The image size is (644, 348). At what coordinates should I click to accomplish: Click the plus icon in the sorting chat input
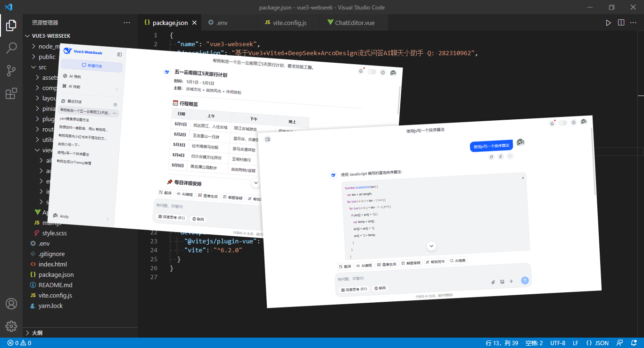coord(511,281)
